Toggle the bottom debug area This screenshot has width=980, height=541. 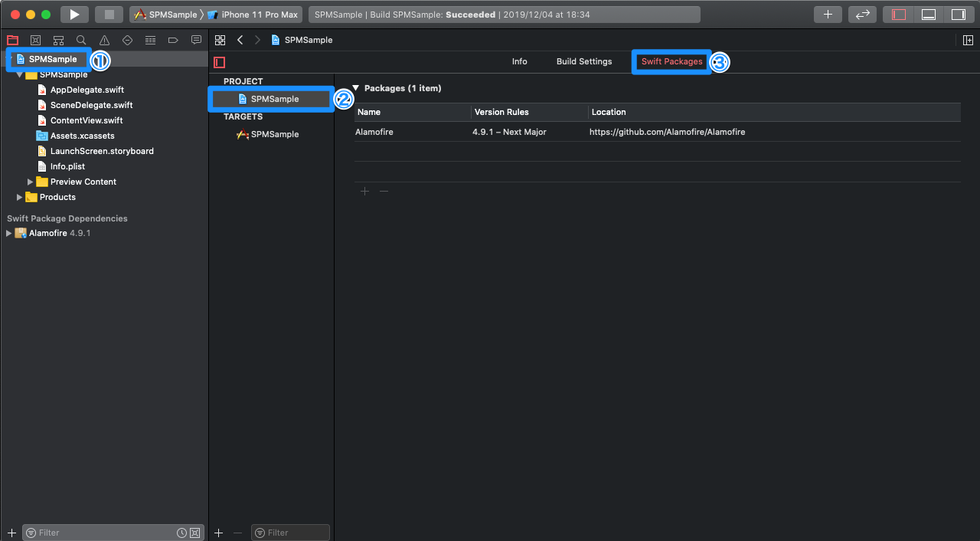point(929,15)
